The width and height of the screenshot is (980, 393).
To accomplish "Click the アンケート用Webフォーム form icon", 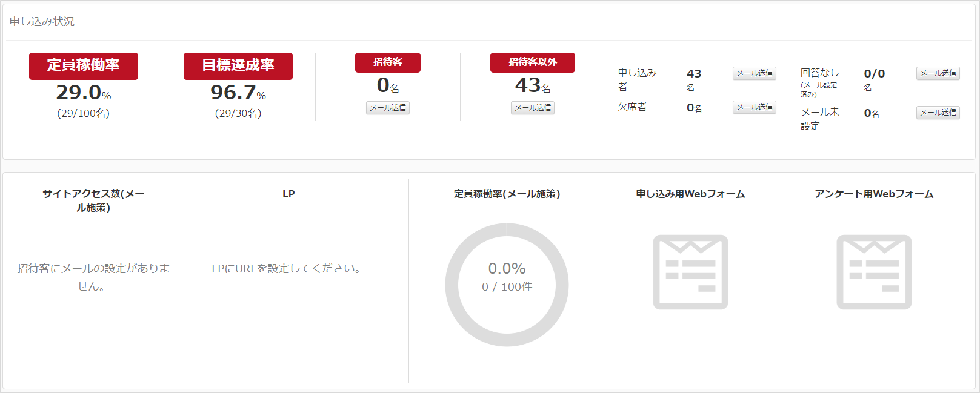I will pos(874,272).
